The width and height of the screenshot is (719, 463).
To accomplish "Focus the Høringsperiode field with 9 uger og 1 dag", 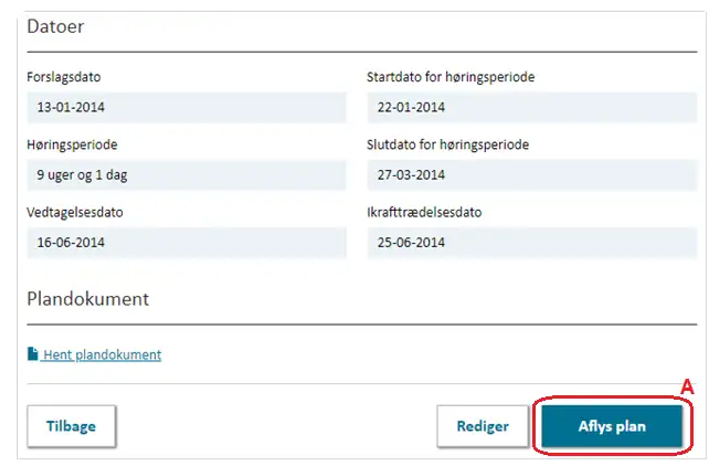I will click(187, 175).
